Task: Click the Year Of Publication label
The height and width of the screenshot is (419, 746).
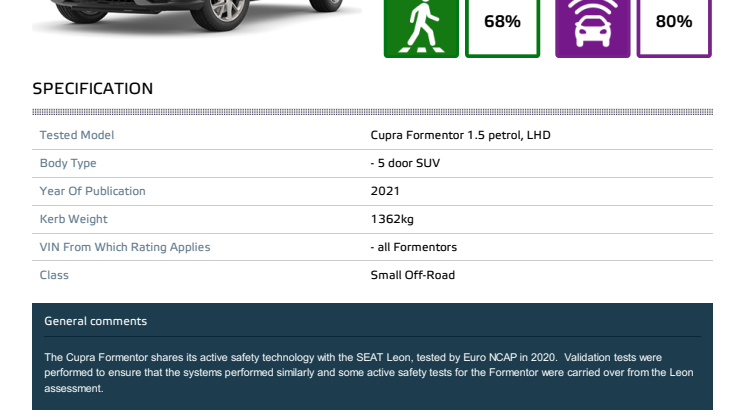Action: coord(92,191)
